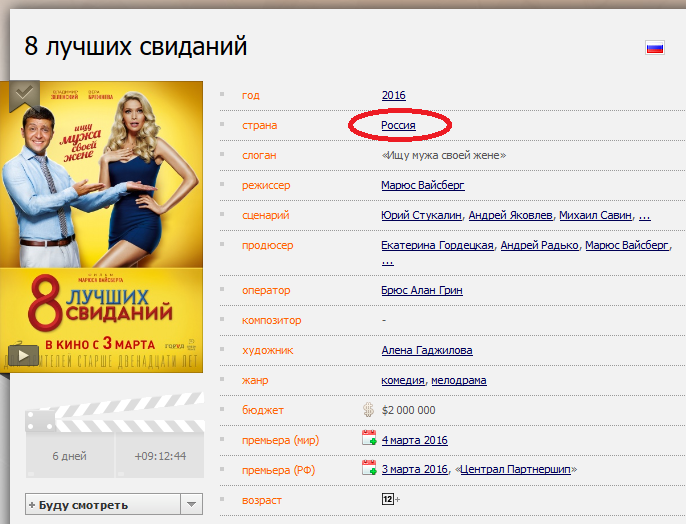
Task: Open screenwriter Юрий Стукалин link
Action: point(421,215)
